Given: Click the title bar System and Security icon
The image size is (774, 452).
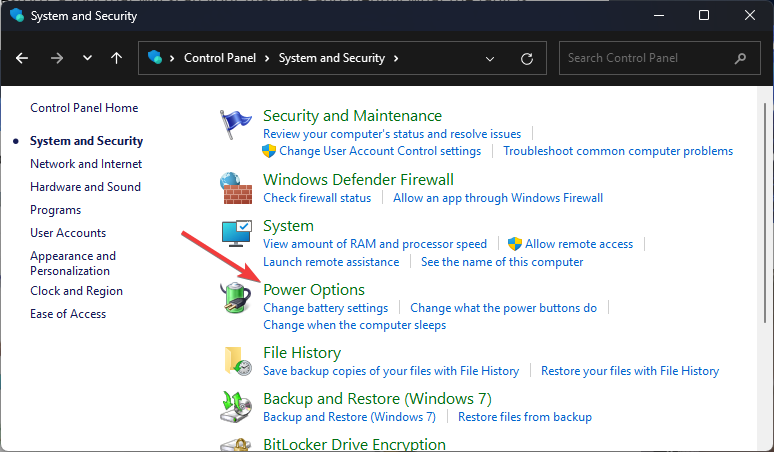Looking at the screenshot, I should coord(17,15).
